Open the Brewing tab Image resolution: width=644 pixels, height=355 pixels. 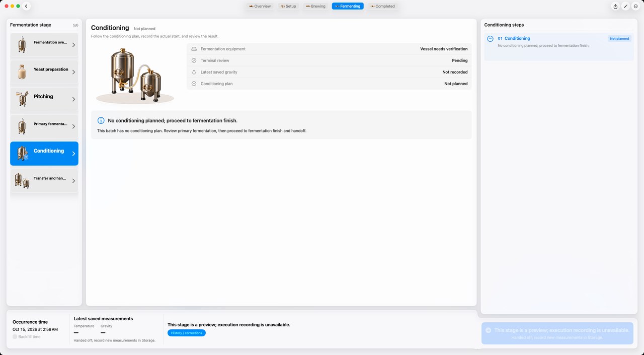[315, 6]
